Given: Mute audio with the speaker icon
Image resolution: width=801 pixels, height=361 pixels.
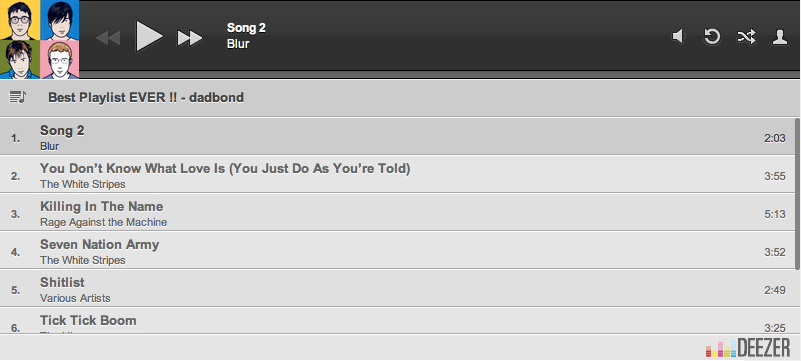Looking at the screenshot, I should [678, 36].
